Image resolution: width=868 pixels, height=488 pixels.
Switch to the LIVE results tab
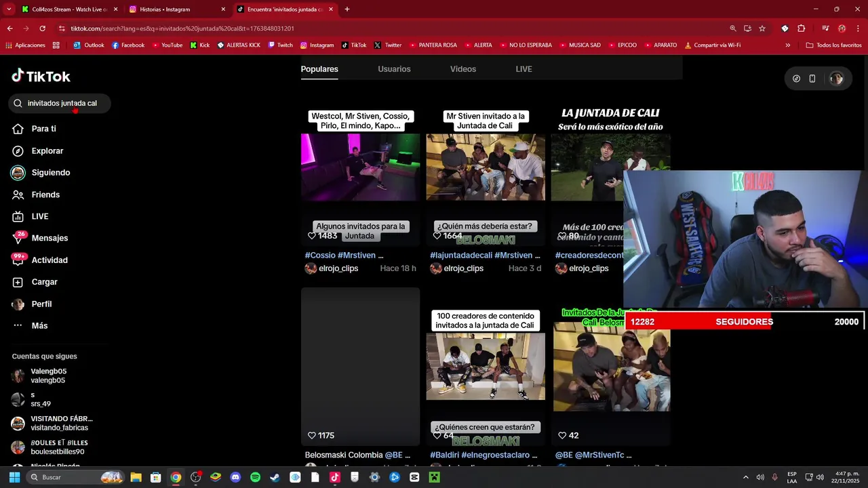[x=524, y=69]
